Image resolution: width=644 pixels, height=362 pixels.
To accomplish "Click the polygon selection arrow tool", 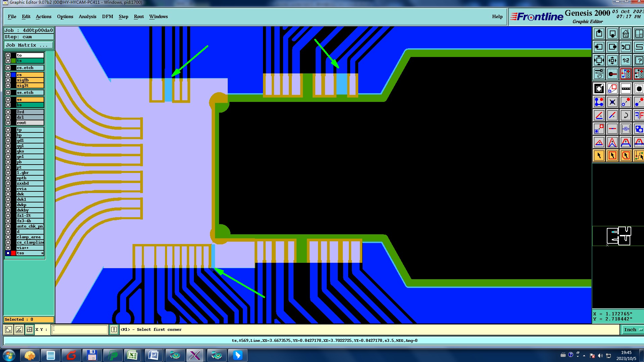I will coord(626,156).
